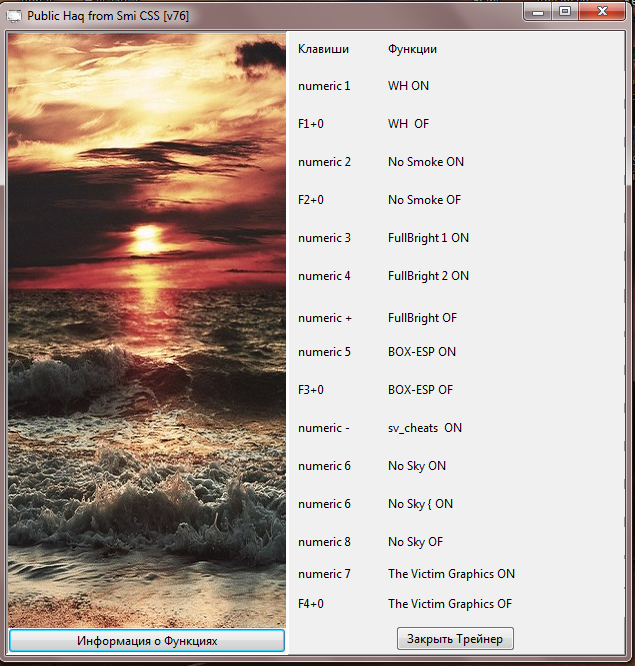Image resolution: width=635 pixels, height=666 pixels.
Task: Click the WH OF function text
Action: pyautogui.click(x=408, y=124)
